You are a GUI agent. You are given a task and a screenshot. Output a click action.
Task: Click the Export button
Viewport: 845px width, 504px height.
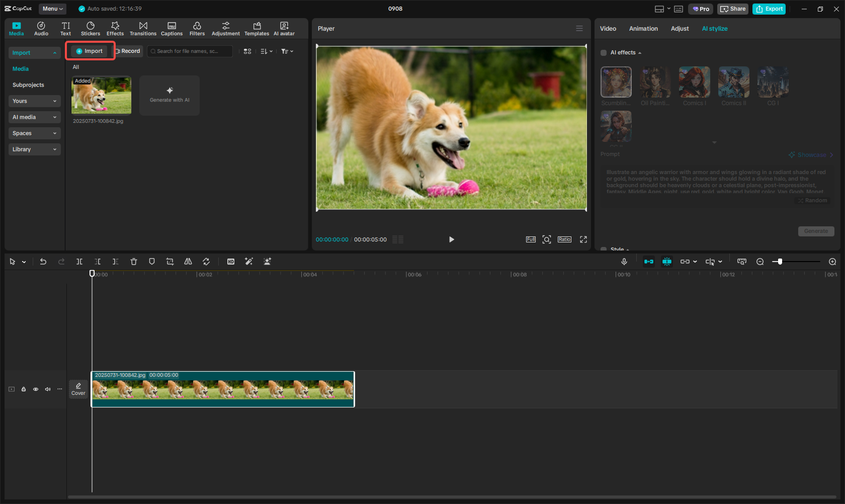(769, 9)
